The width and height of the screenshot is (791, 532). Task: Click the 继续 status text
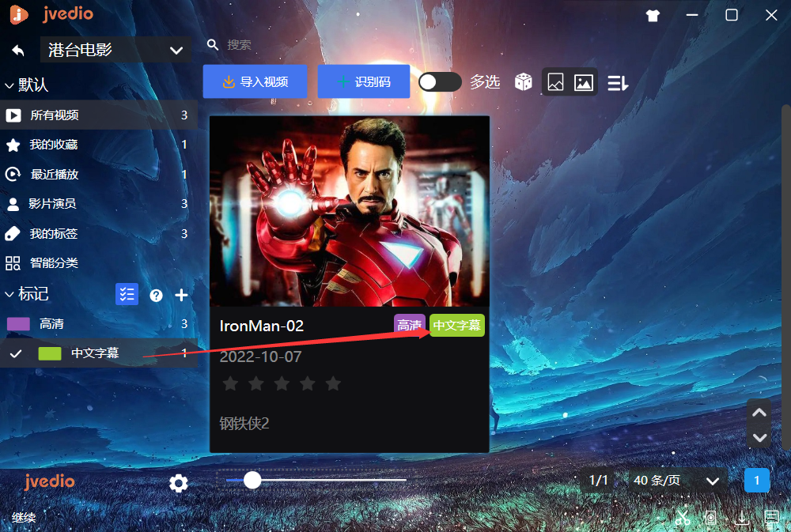pyautogui.click(x=24, y=518)
